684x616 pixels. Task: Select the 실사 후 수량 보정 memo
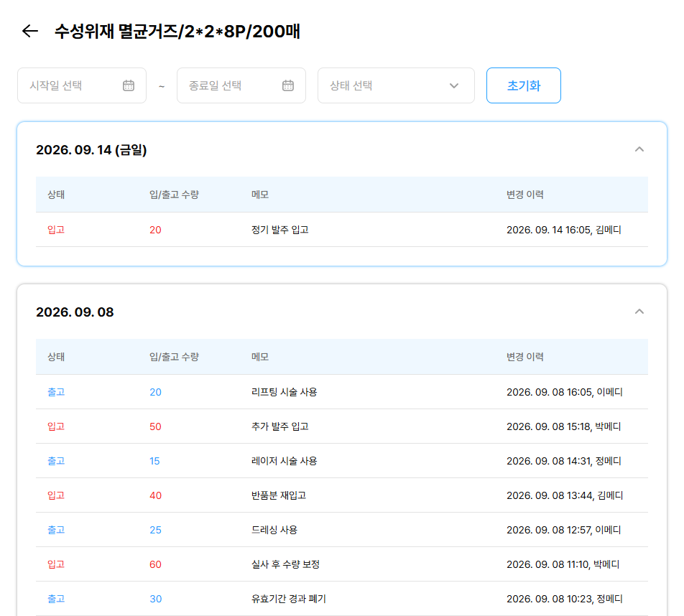point(285,564)
